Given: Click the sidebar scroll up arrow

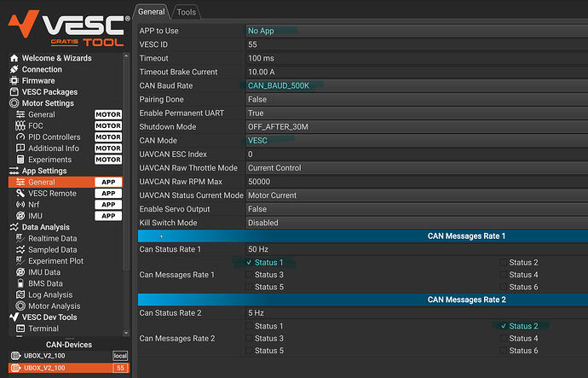Looking at the screenshot, I should click(x=125, y=56).
